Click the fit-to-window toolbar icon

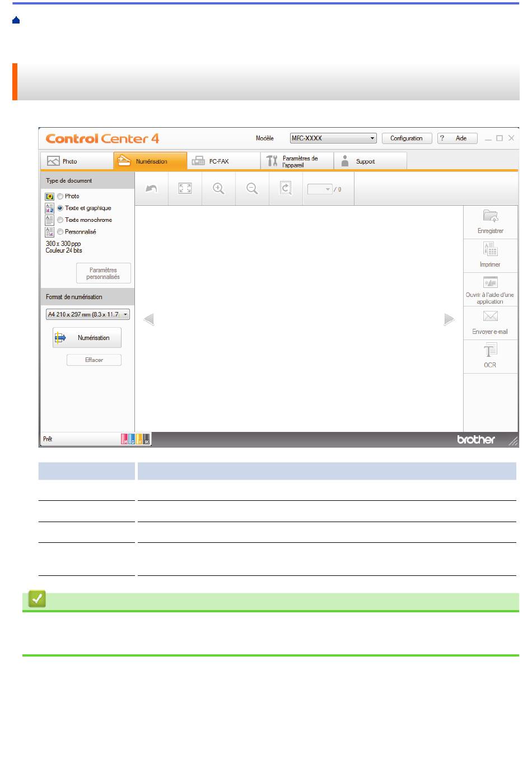coord(185,189)
